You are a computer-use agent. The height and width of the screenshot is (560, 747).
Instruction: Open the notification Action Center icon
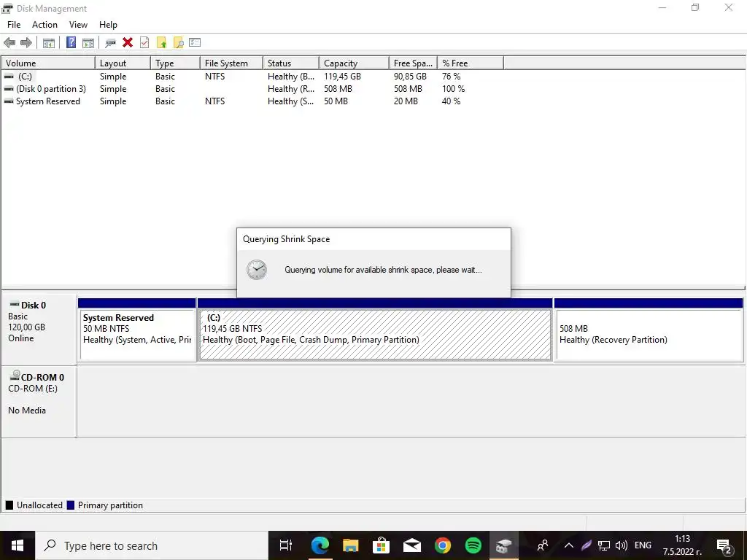pyautogui.click(x=724, y=546)
